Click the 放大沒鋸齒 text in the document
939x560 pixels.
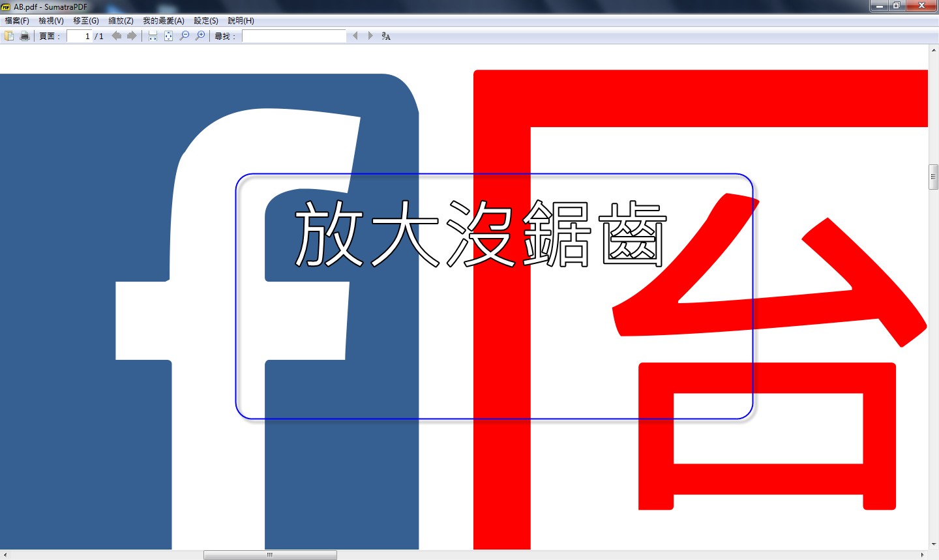tap(481, 234)
